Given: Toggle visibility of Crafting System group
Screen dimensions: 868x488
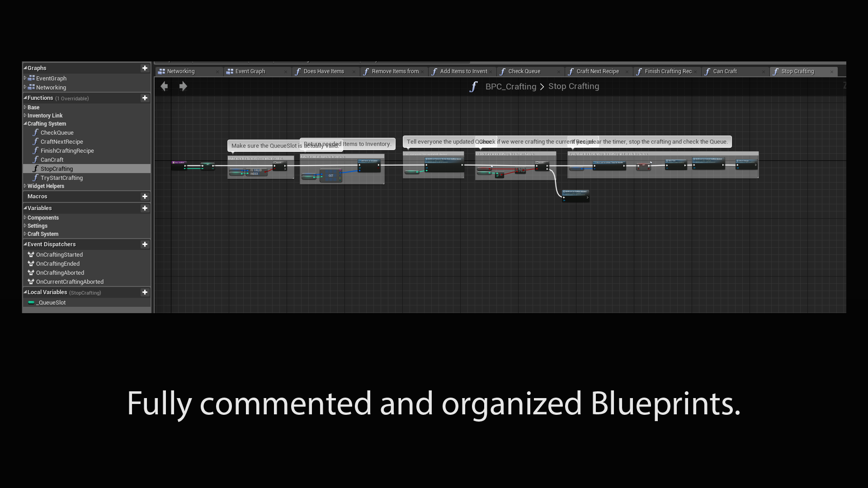Looking at the screenshot, I should pos(24,123).
